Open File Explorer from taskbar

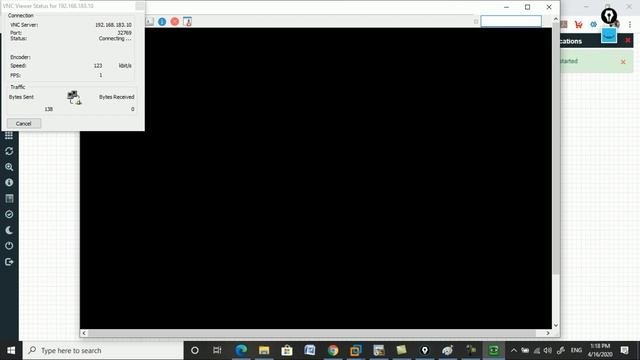264,350
